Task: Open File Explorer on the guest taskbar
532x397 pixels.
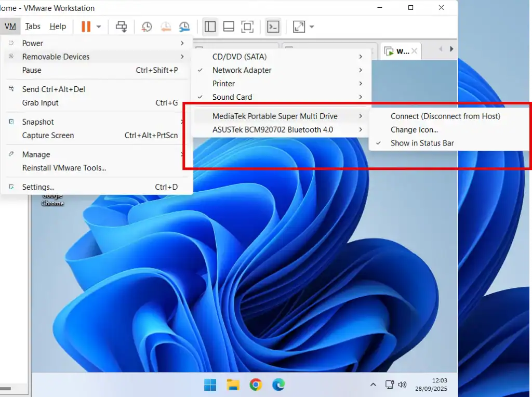Action: pos(233,385)
